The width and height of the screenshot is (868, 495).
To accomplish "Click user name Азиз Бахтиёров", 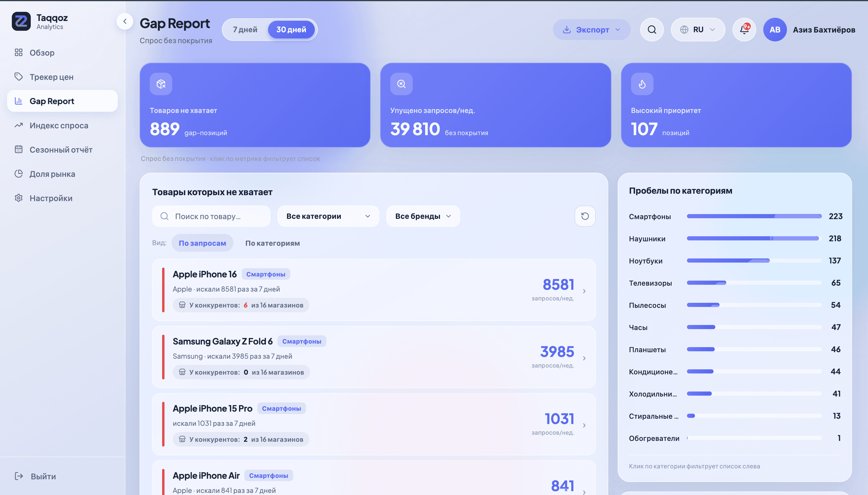I will click(x=824, y=30).
